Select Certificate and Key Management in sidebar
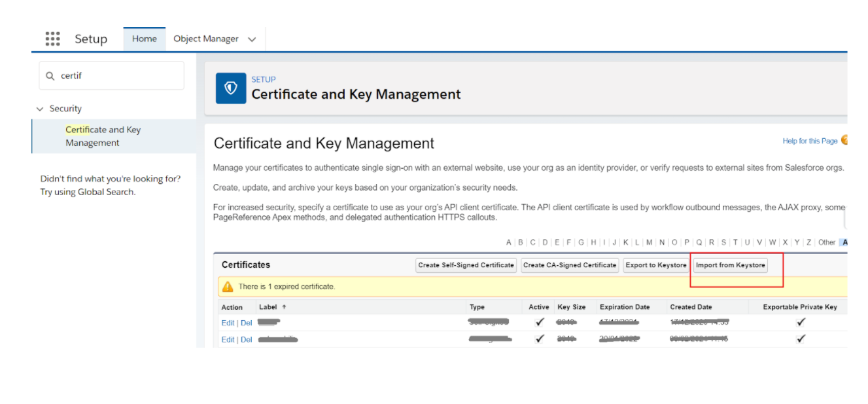This screenshot has height=404, width=868. (103, 136)
